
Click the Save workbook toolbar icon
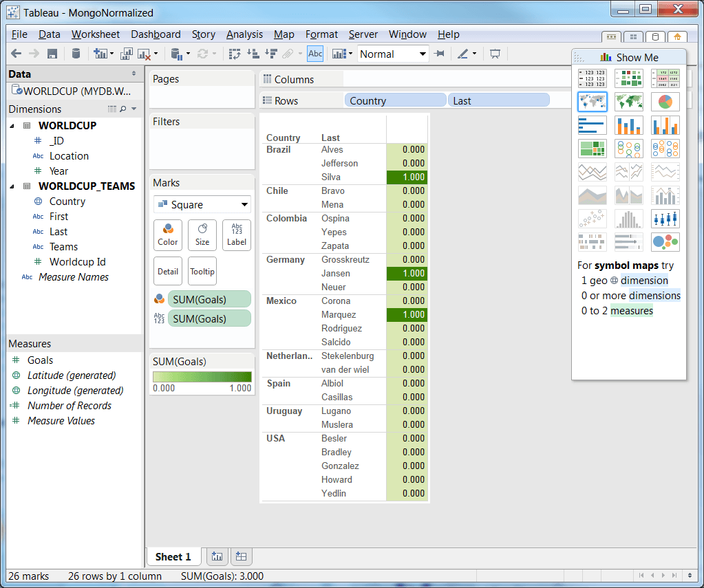coord(52,54)
